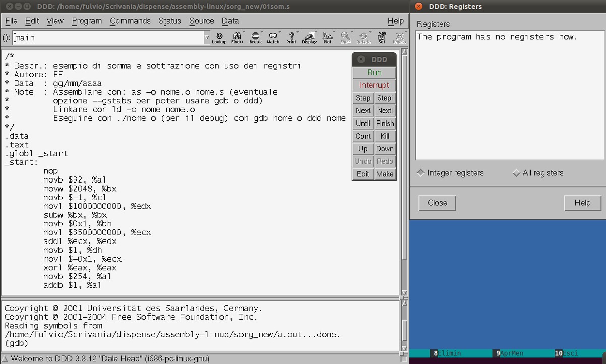
Task: Click the Stepi button
Action: click(x=385, y=98)
